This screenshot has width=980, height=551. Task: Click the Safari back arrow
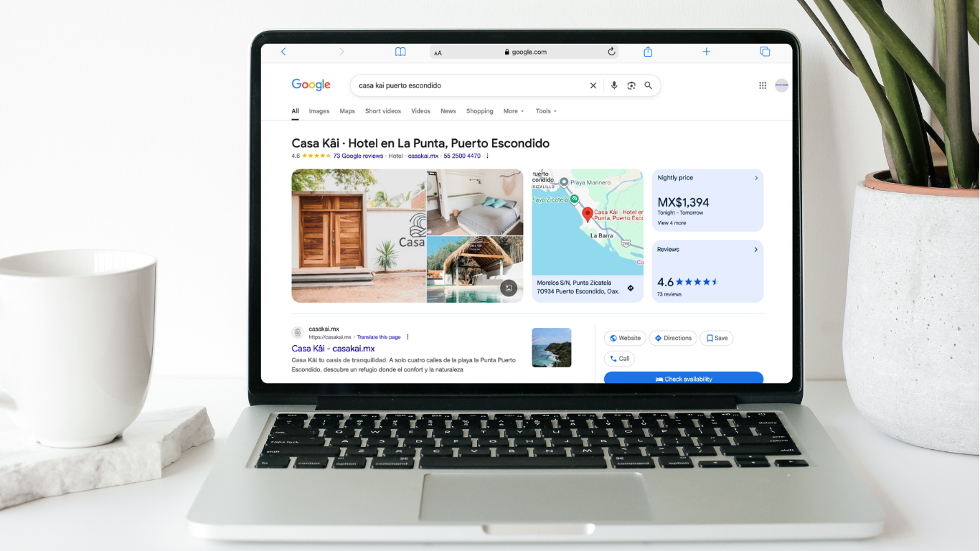coord(283,52)
